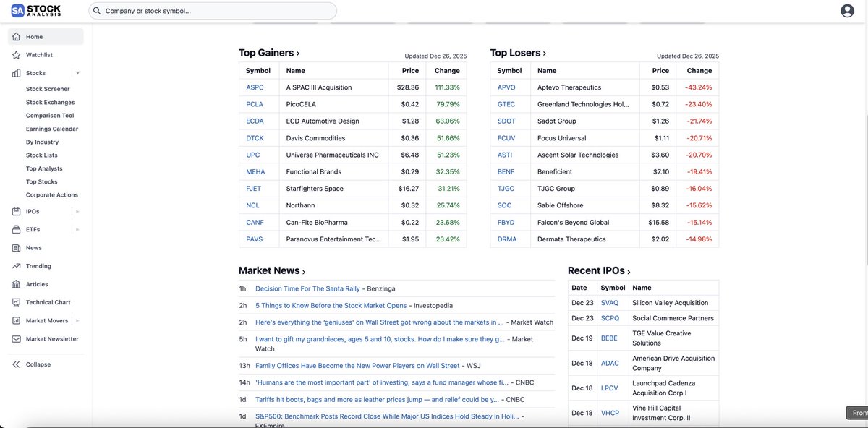
Task: Click the Market Movers icon
Action: coord(17,320)
